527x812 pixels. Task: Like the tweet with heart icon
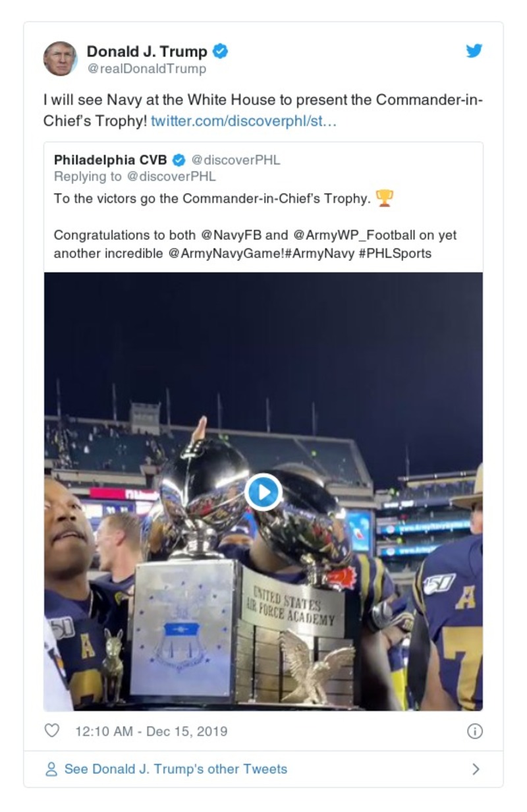point(51,731)
